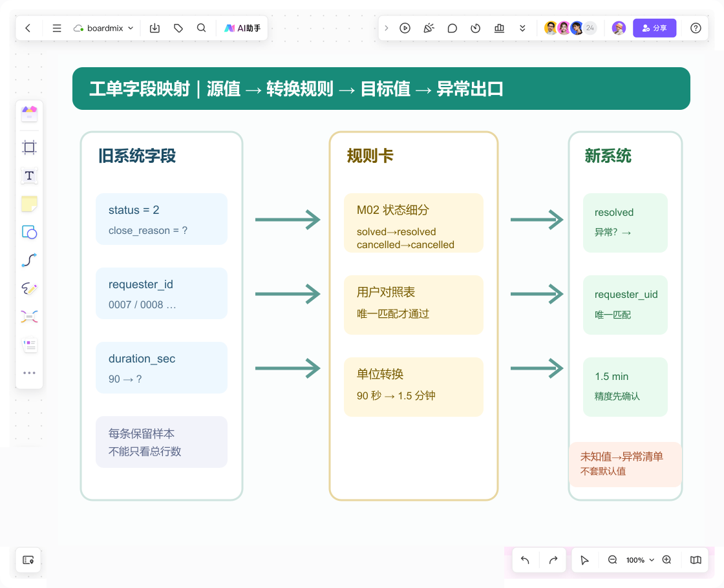Image resolution: width=724 pixels, height=588 pixels.
Task: Zoom out with minus magnifier
Action: [612, 560]
